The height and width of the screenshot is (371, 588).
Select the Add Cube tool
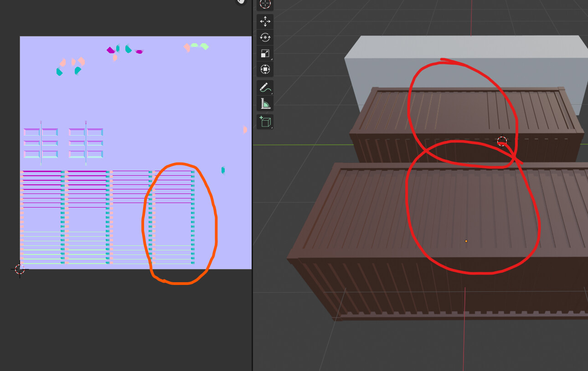265,122
